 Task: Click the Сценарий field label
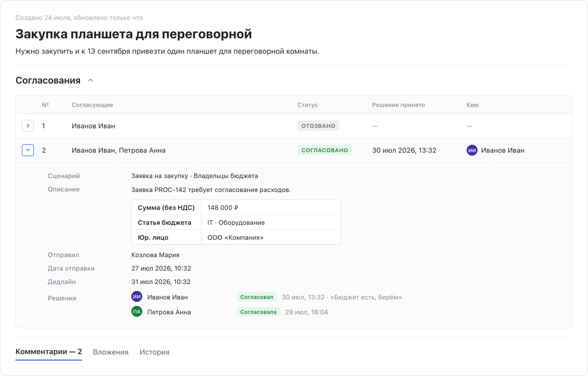click(x=64, y=176)
